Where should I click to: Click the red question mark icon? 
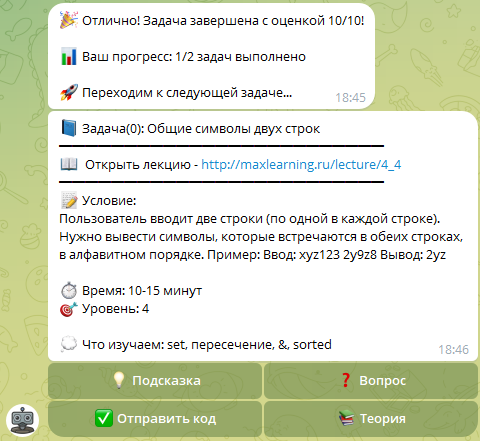click(345, 380)
